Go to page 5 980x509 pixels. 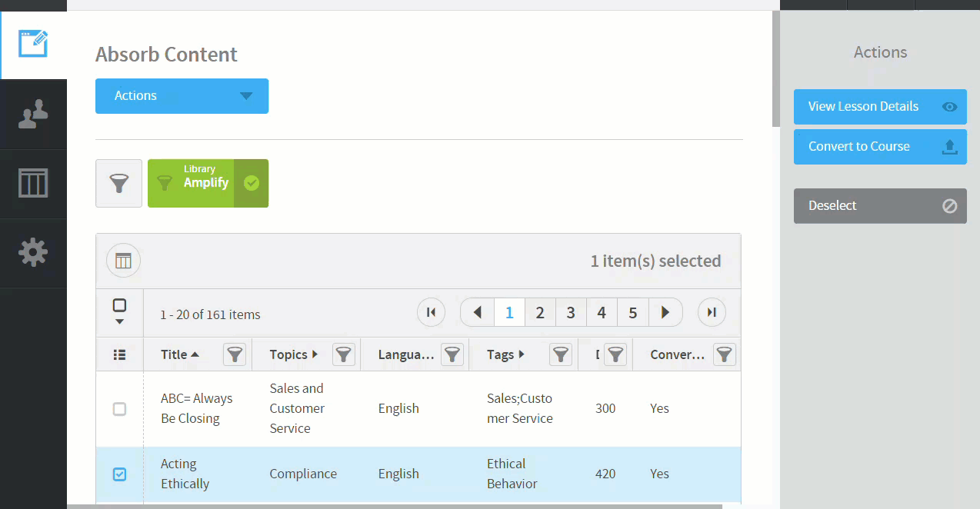(632, 312)
